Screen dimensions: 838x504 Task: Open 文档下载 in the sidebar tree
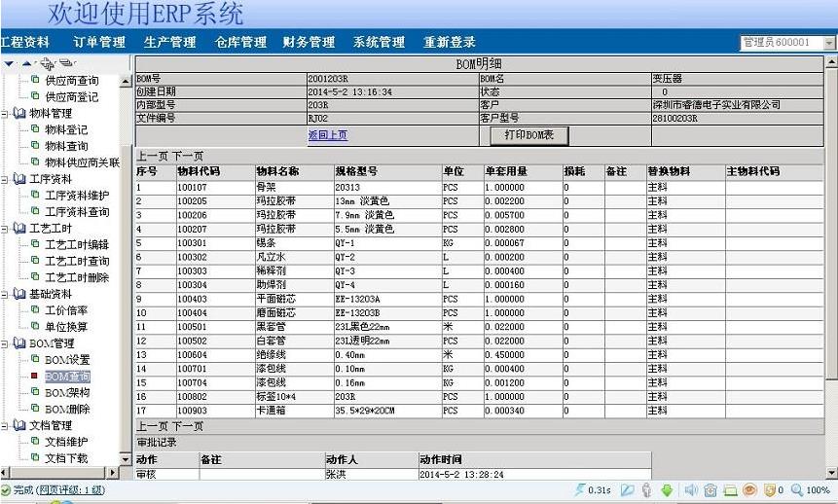click(x=66, y=457)
